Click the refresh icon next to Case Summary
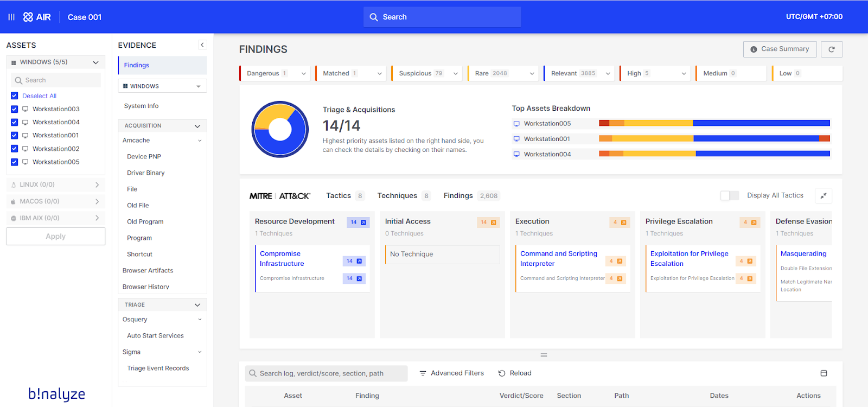This screenshot has height=407, width=868. coord(832,49)
